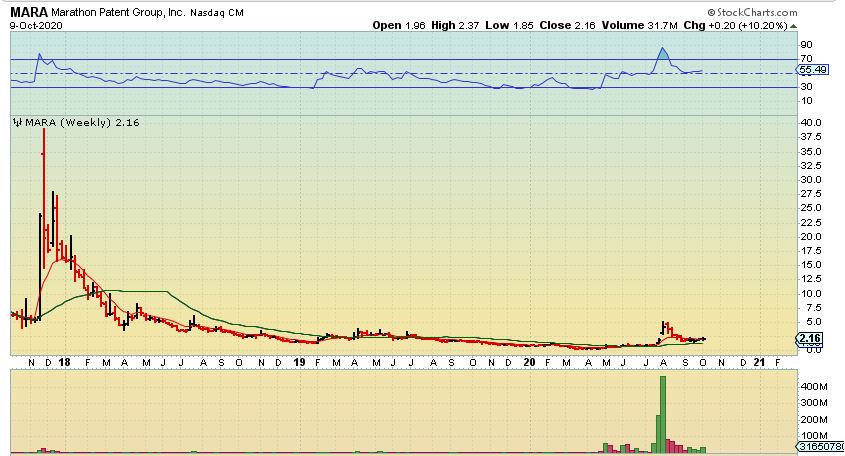Click the 20 year marker on the time axis
This screenshot has width=845, height=456.
(530, 362)
